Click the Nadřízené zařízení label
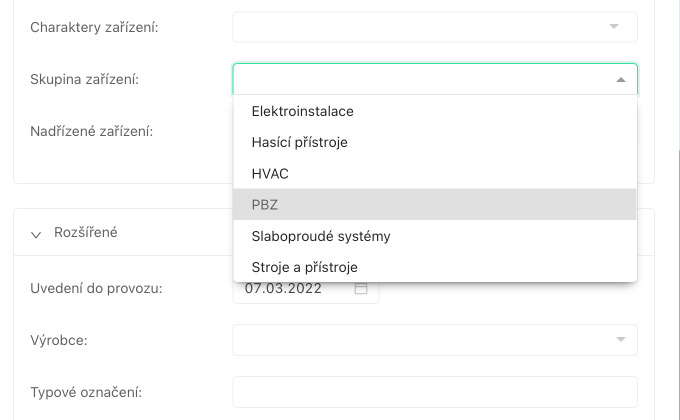 coord(91,130)
